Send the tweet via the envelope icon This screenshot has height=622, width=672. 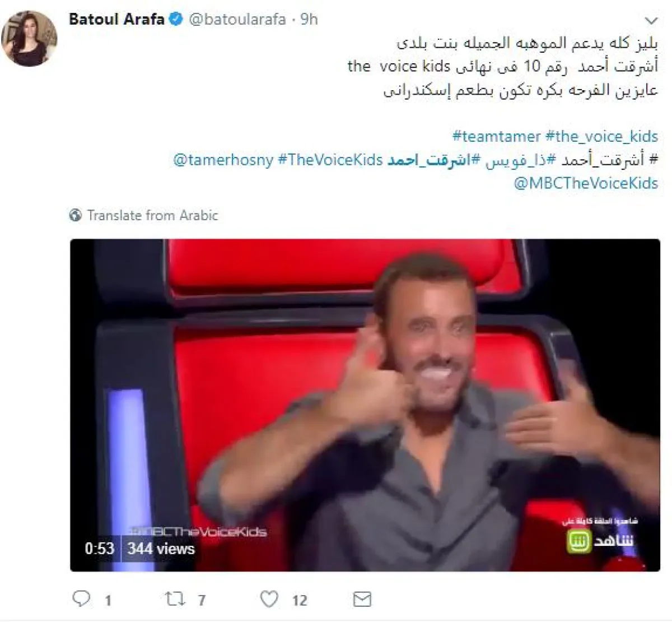point(362,600)
